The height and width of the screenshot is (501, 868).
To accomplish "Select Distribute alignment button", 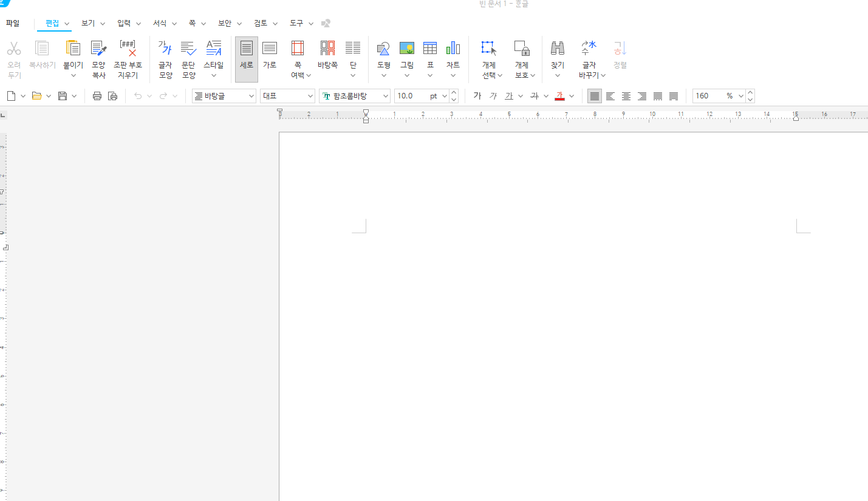I will click(658, 96).
